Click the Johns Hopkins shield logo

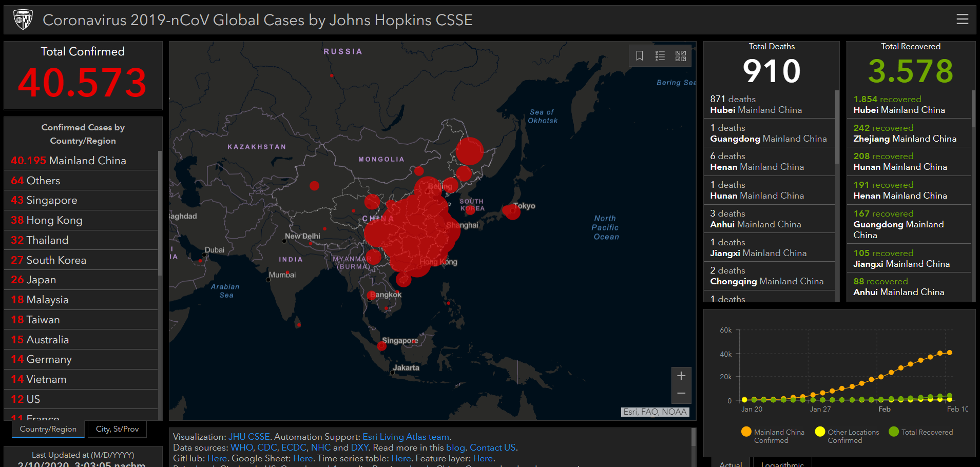pyautogui.click(x=23, y=20)
